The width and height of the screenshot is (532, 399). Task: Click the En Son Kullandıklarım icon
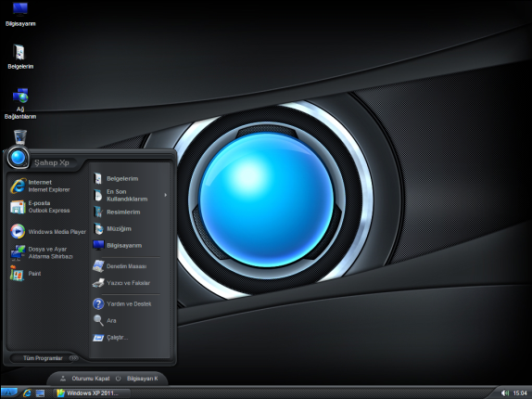(98, 195)
